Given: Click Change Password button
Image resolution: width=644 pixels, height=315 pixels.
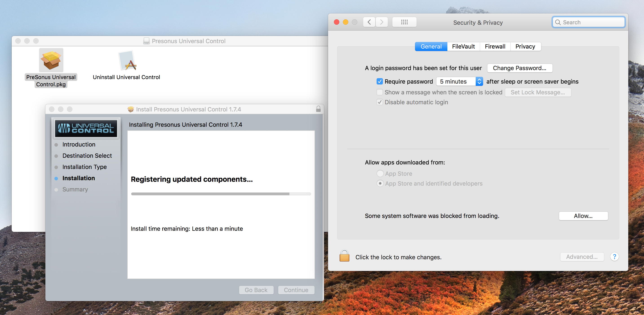Looking at the screenshot, I should point(520,68).
